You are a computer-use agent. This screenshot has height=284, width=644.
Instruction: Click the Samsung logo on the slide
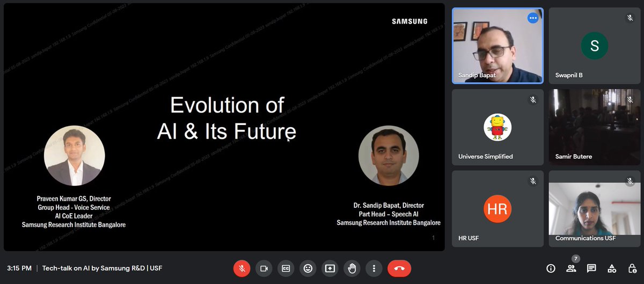tap(409, 21)
